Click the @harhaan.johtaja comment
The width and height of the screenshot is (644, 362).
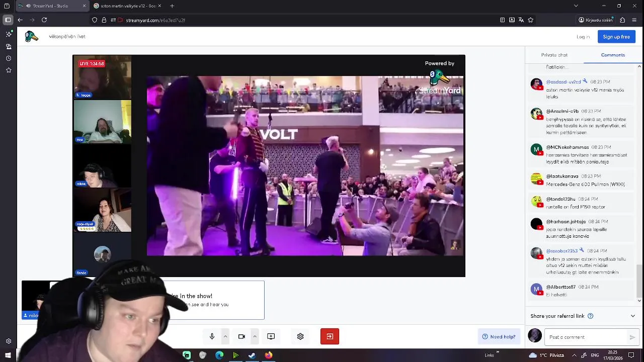pyautogui.click(x=577, y=232)
